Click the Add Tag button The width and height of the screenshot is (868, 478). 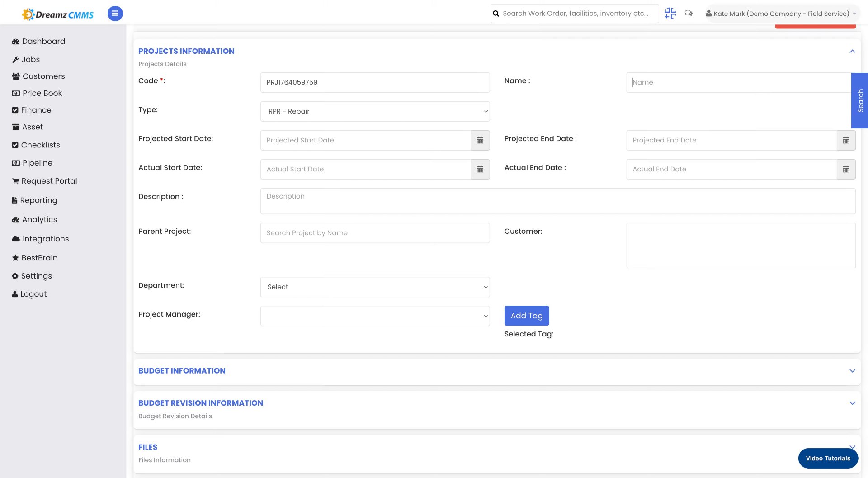coord(527,316)
